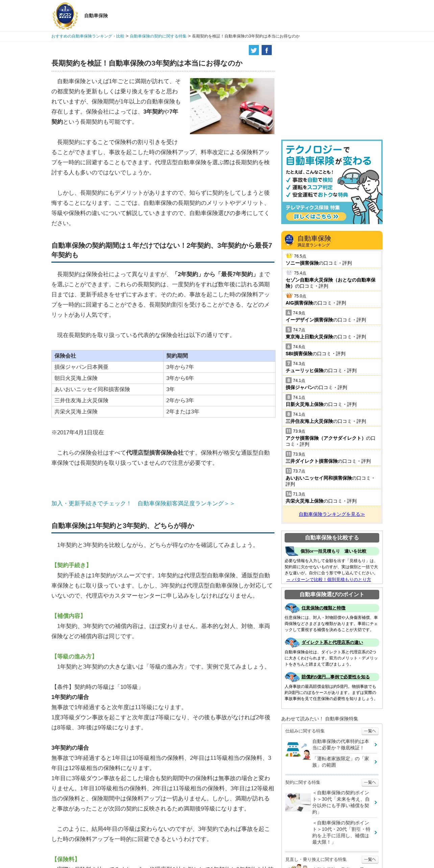Click car icon number 3 beside 賠償約5億円
This screenshot has height=868, width=434.
coord(292,677)
